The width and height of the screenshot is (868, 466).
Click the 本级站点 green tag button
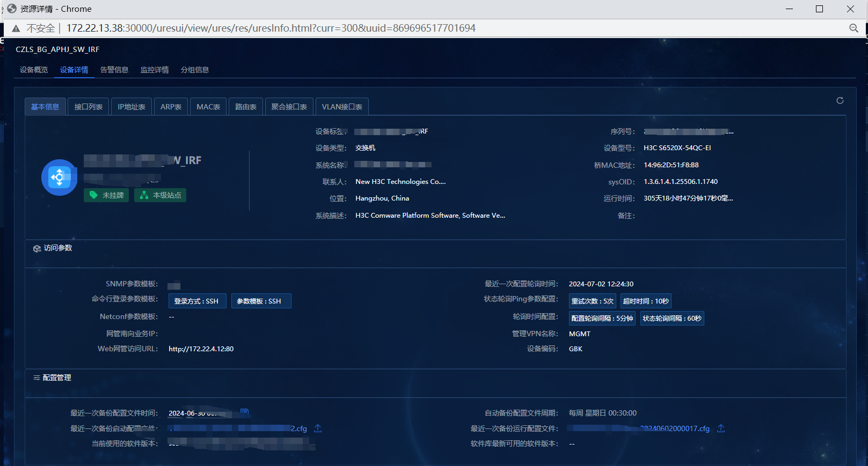click(x=160, y=195)
